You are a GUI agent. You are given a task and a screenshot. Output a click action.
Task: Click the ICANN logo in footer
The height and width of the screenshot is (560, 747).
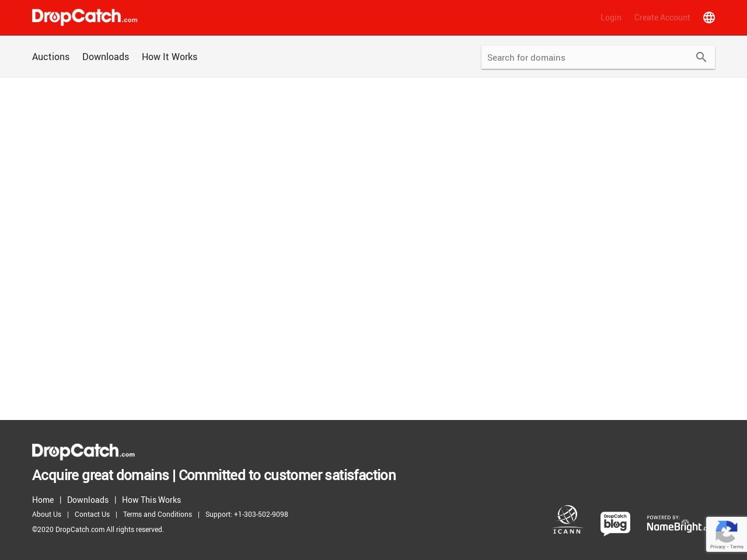tap(567, 520)
